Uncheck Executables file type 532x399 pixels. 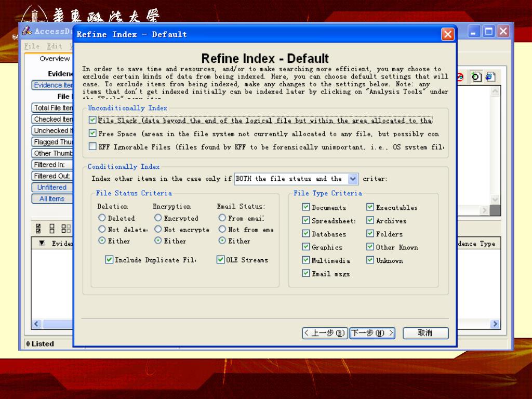coord(370,207)
